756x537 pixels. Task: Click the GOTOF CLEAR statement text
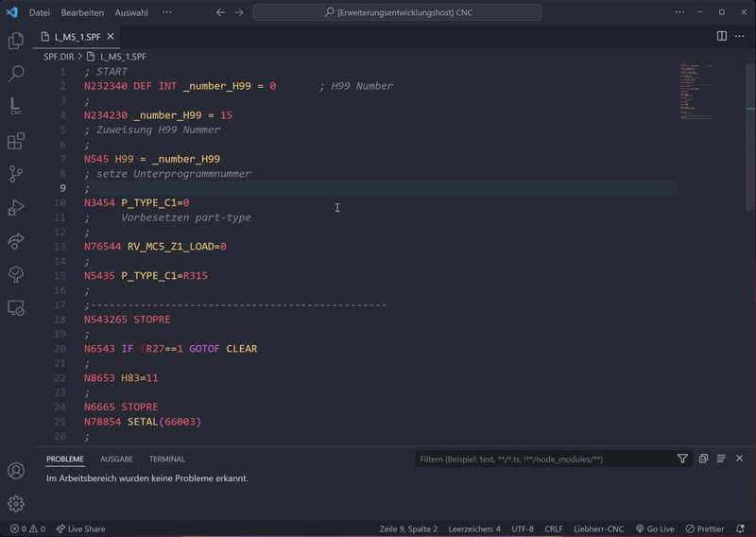(x=223, y=348)
